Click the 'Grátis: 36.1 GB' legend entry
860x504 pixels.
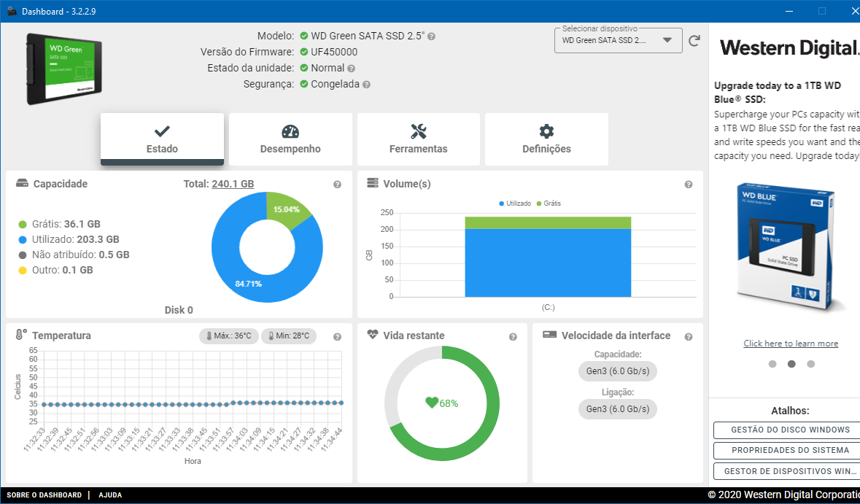[60, 224]
